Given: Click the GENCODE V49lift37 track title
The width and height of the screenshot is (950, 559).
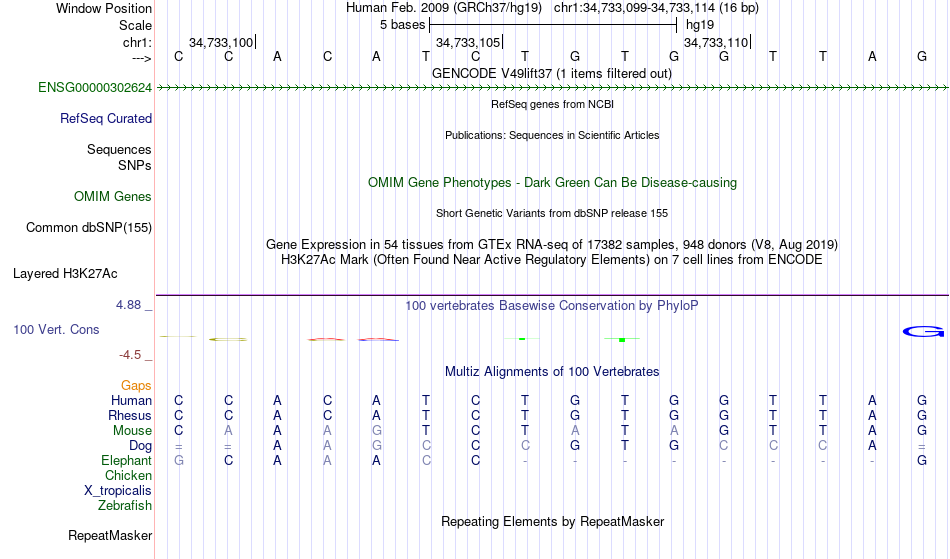Looking at the screenshot, I should point(552,74).
